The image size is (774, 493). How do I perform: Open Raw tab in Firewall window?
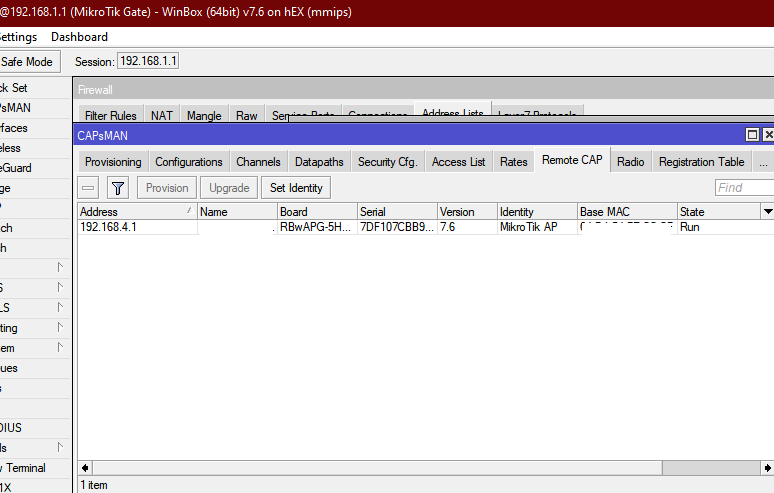pyautogui.click(x=246, y=115)
